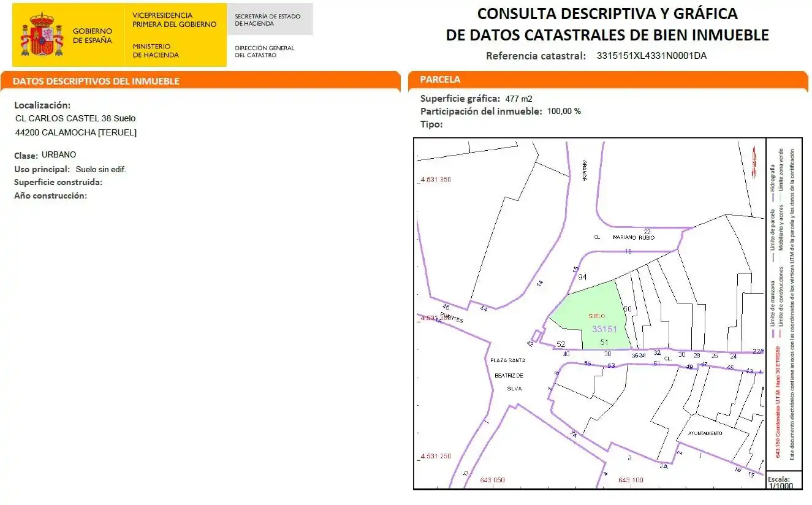Click street number 55 on map
The width and height of the screenshot is (812, 505).
tap(587, 363)
